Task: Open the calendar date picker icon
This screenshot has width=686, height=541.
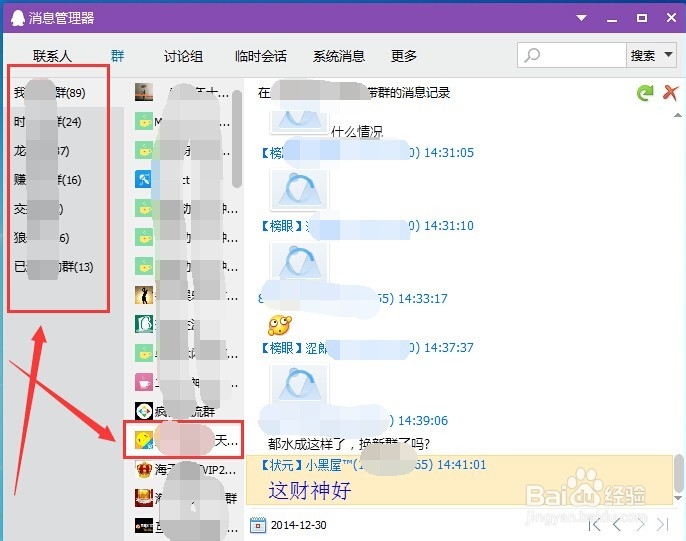Action: click(258, 525)
